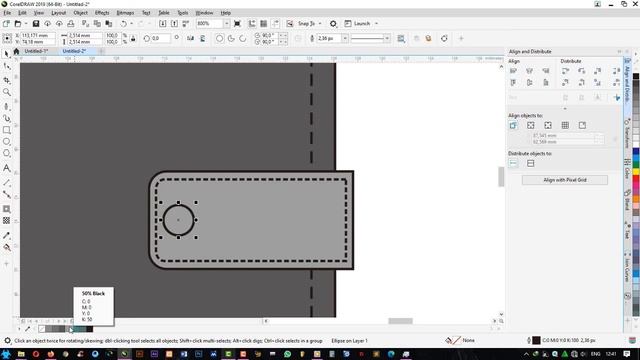Select the Artistic Media tool
The width and height of the screenshot is (640, 360).
(x=7, y=118)
